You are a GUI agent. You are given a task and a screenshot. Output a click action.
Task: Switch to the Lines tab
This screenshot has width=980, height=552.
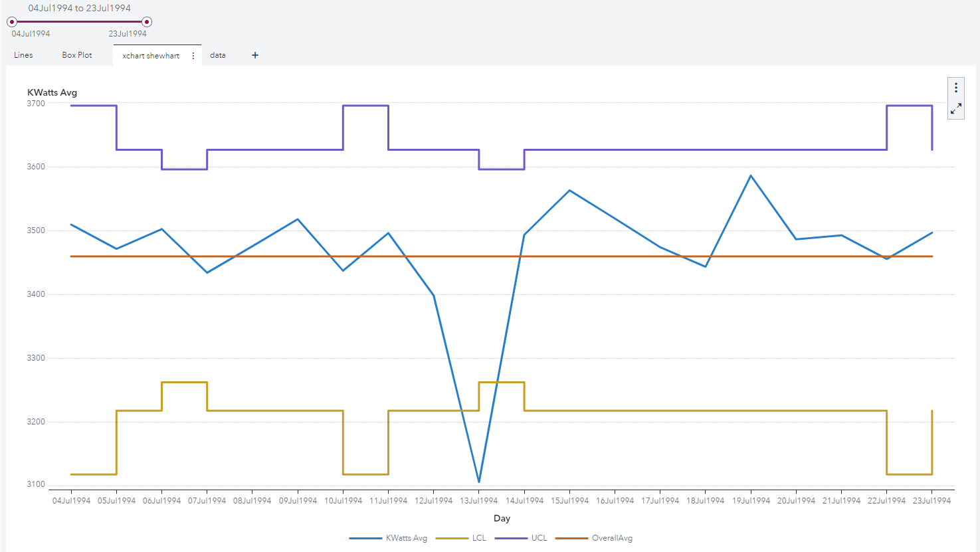[x=23, y=55]
